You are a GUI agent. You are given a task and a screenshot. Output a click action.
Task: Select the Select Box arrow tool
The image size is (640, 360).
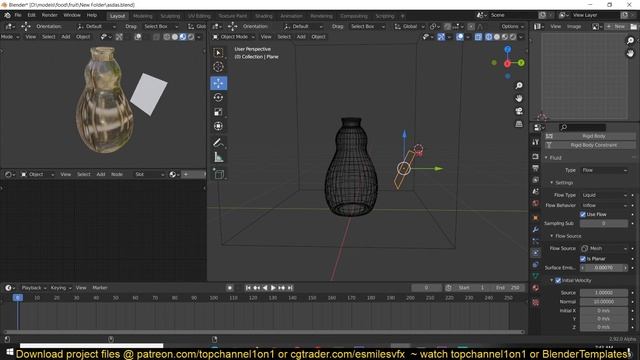point(218,53)
